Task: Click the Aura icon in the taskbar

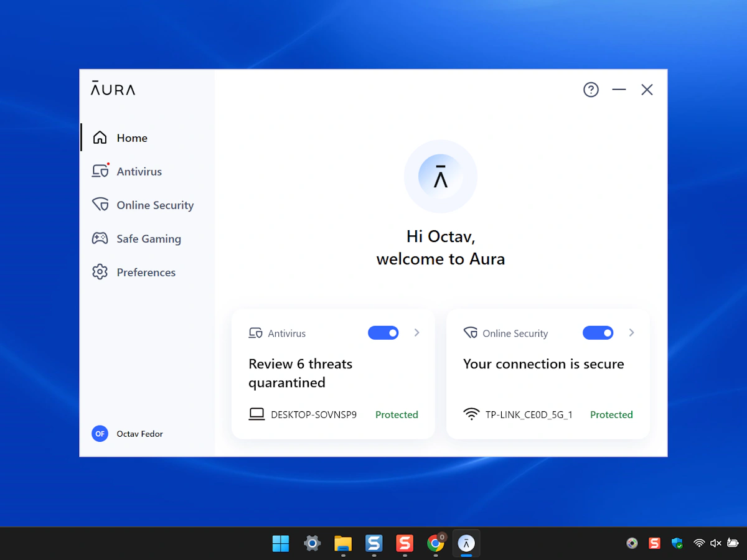Action: [x=466, y=543]
